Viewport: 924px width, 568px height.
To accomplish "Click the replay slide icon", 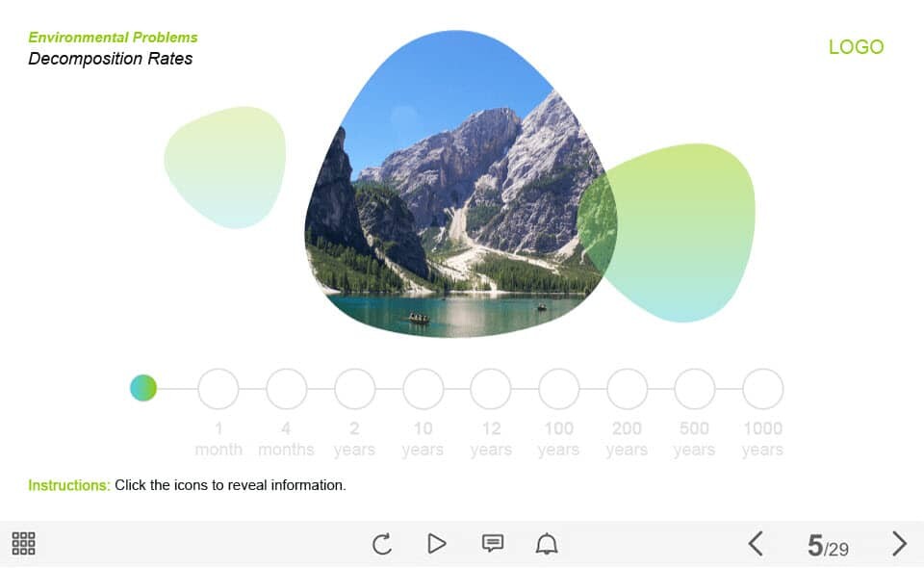I will (x=382, y=543).
